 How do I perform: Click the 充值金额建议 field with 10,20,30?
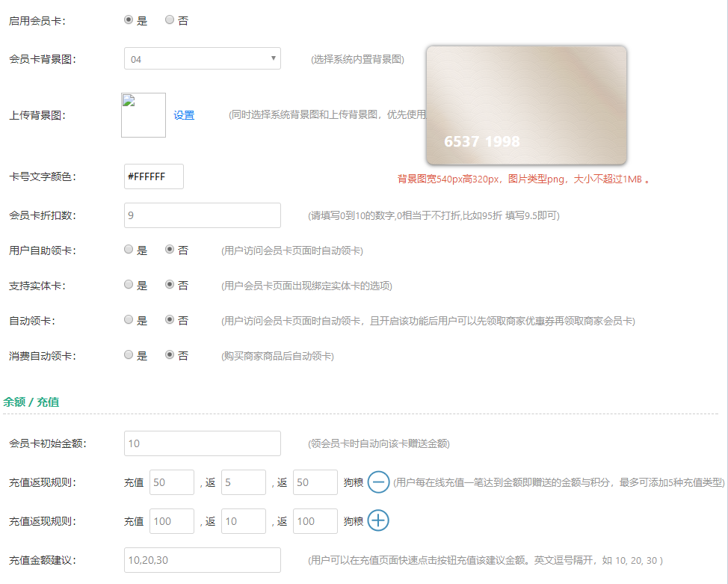[x=203, y=560]
